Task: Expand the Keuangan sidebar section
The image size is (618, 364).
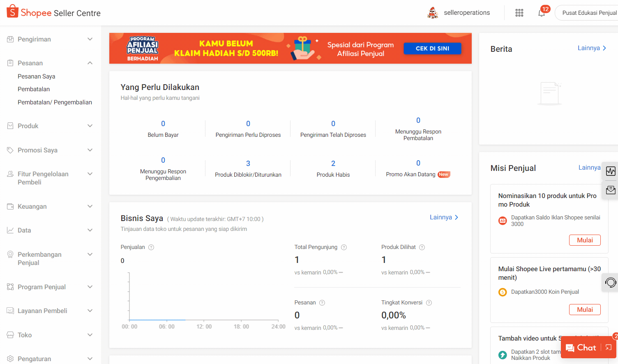Action: point(51,206)
